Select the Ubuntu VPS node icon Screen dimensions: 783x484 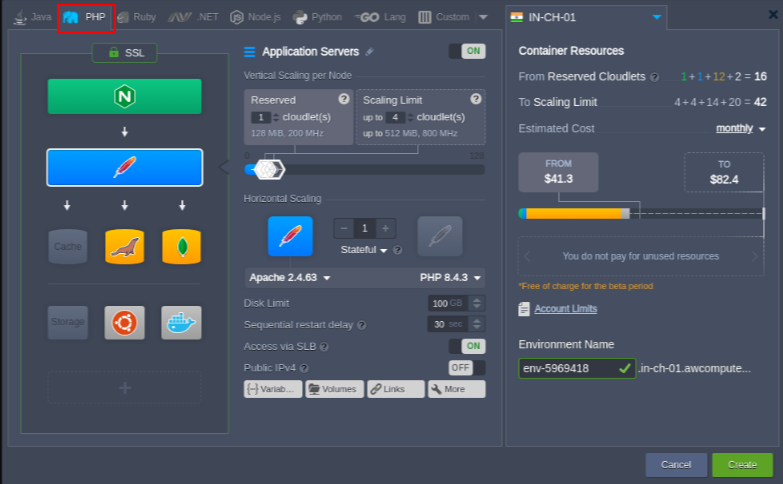click(124, 322)
